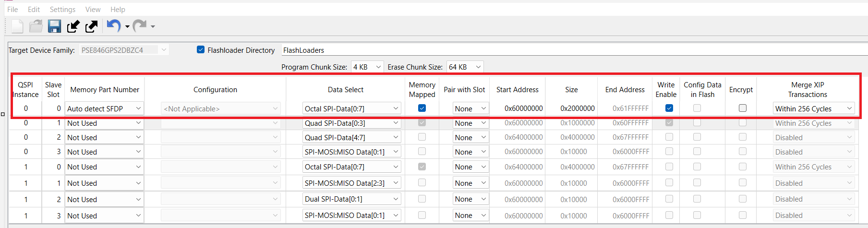The height and width of the screenshot is (228, 868).
Task: Open the View menu
Action: [x=93, y=10]
